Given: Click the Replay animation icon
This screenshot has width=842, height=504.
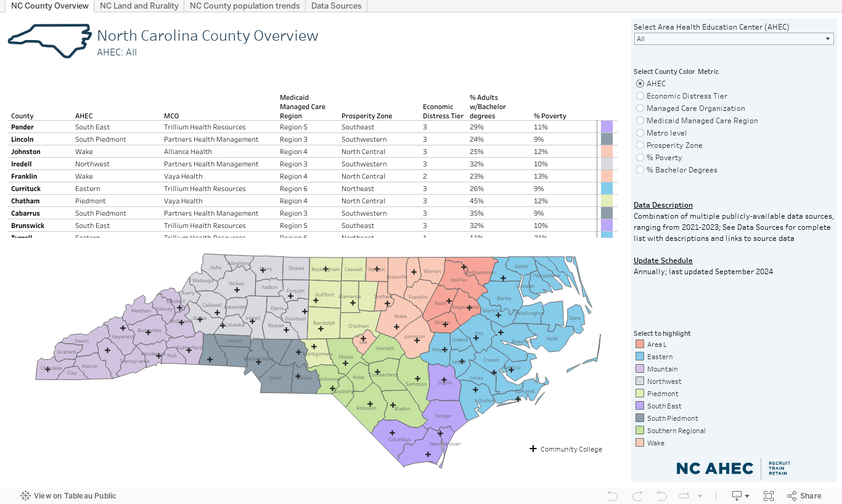Looking at the screenshot, I should [x=684, y=495].
